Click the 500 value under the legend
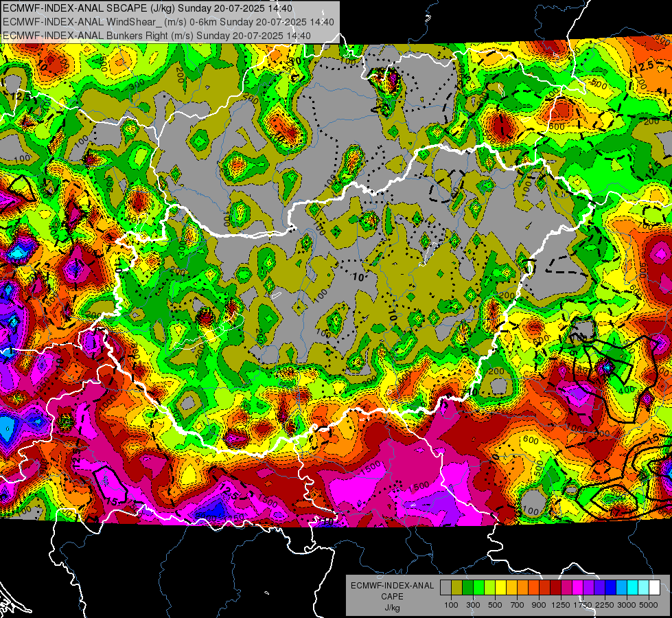This screenshot has height=618, width=672. click(495, 605)
